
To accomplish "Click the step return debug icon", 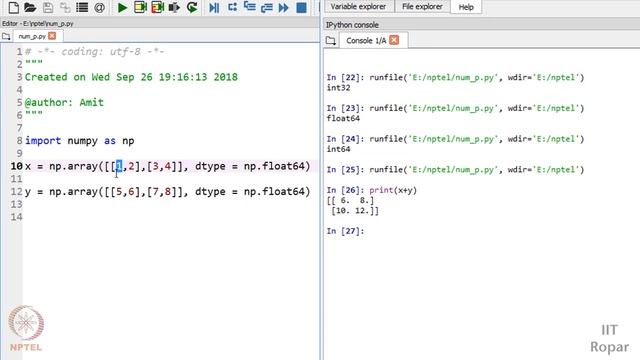I will click(x=266, y=7).
